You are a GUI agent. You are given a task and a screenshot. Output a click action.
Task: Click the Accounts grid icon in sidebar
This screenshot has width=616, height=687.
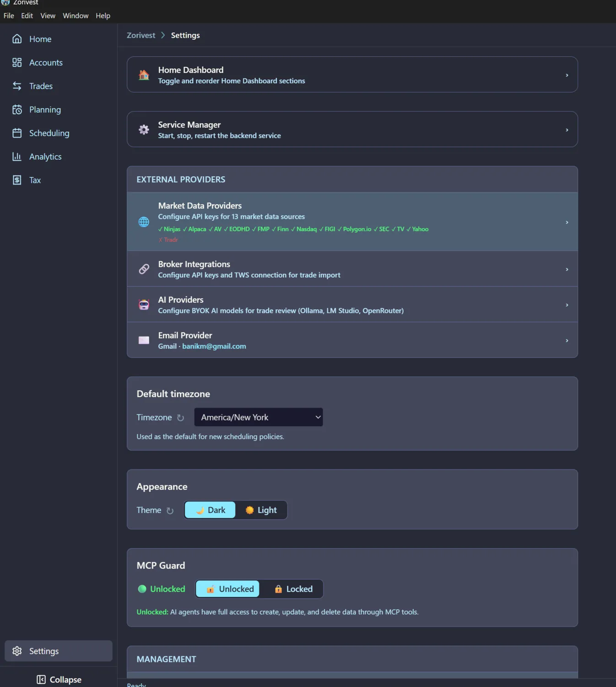(x=17, y=62)
